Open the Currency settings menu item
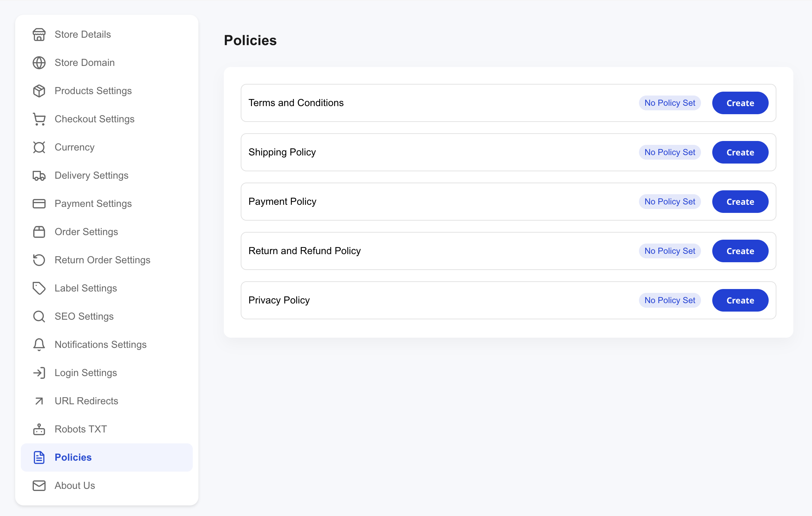The height and width of the screenshot is (516, 812). pyautogui.click(x=74, y=147)
